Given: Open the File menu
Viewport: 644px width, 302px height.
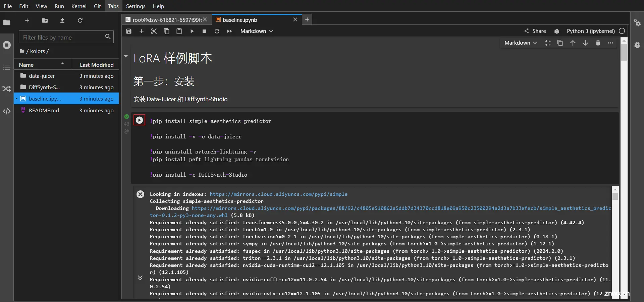Looking at the screenshot, I should 8,6.
